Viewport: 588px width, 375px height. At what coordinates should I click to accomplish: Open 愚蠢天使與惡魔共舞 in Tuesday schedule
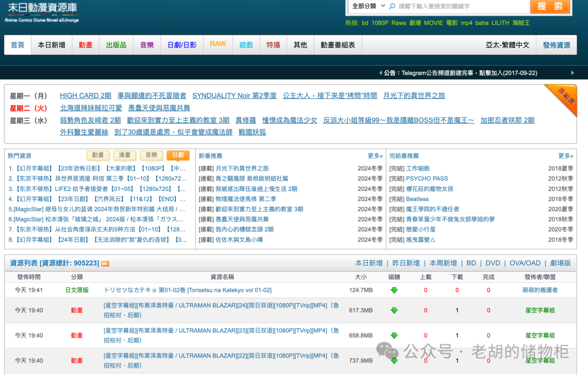click(159, 108)
